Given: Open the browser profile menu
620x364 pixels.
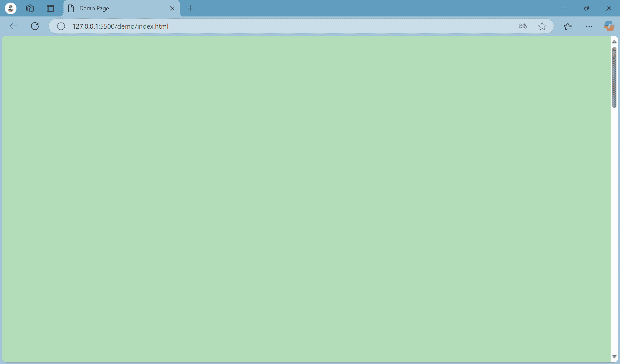Looking at the screenshot, I should [x=10, y=8].
